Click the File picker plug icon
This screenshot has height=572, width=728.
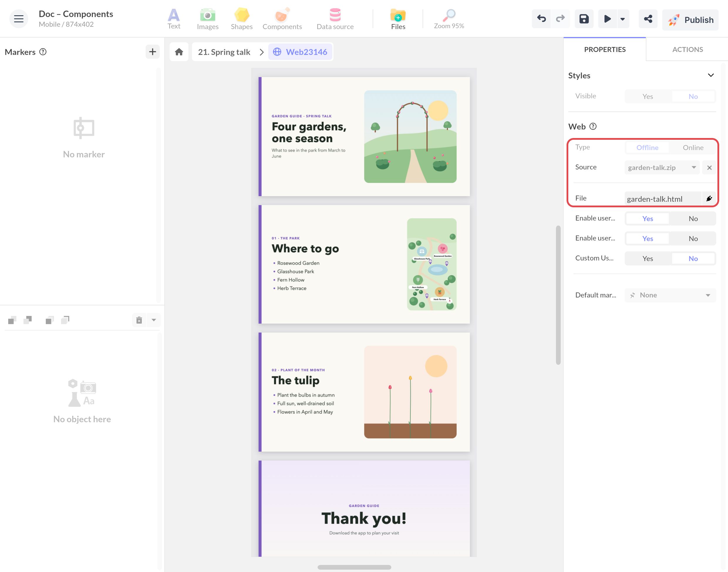pos(709,198)
